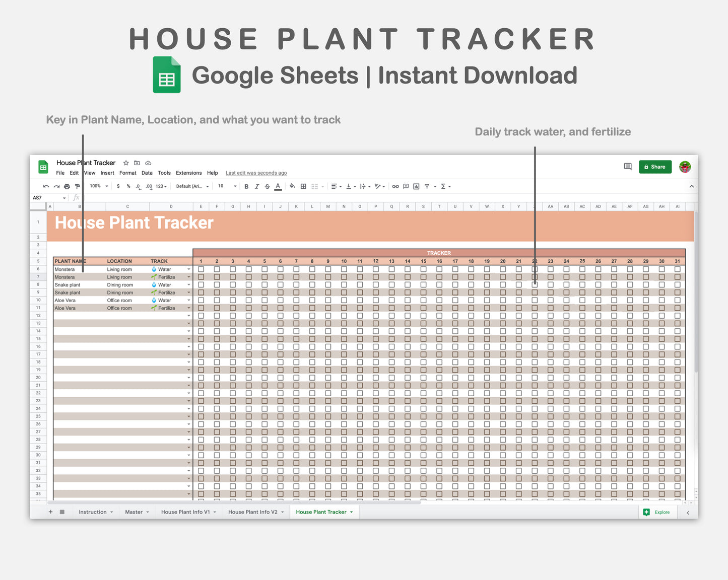Click the Create a filter icon
Screen dimensions: 728x580
tap(427, 186)
